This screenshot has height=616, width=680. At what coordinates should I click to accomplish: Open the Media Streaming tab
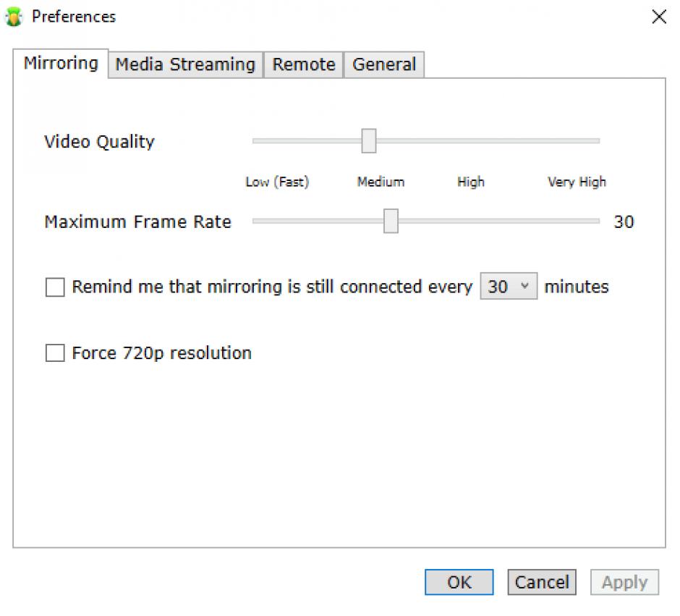pyautogui.click(x=185, y=64)
